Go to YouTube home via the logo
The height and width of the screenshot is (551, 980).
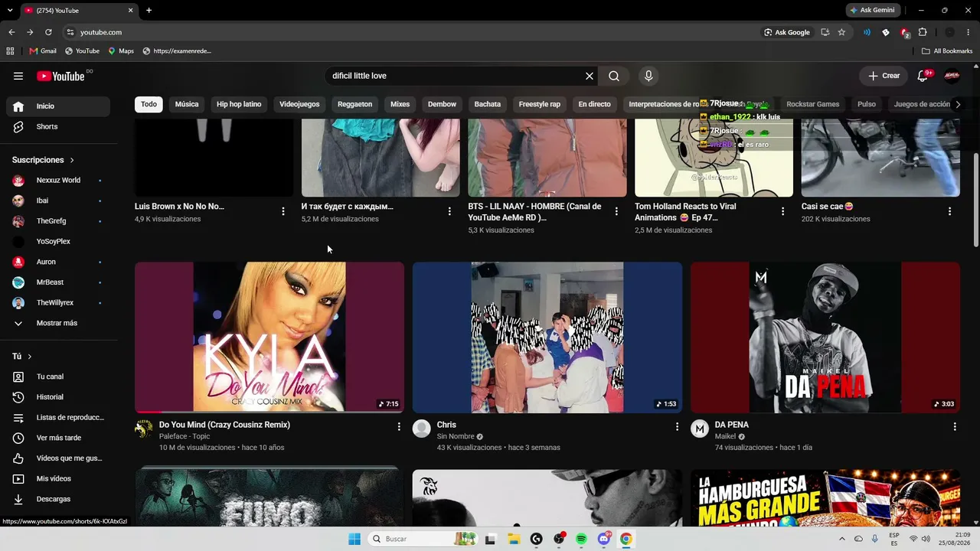pos(60,76)
